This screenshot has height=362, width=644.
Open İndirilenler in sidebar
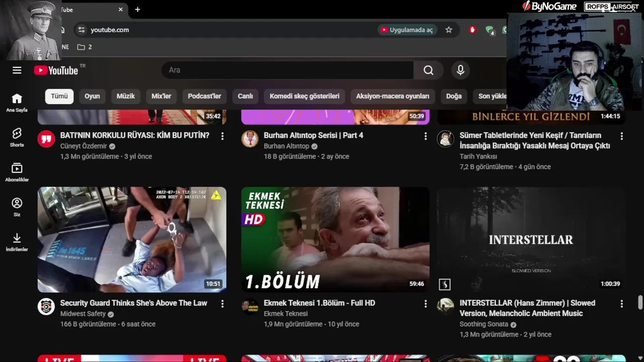coord(17,241)
